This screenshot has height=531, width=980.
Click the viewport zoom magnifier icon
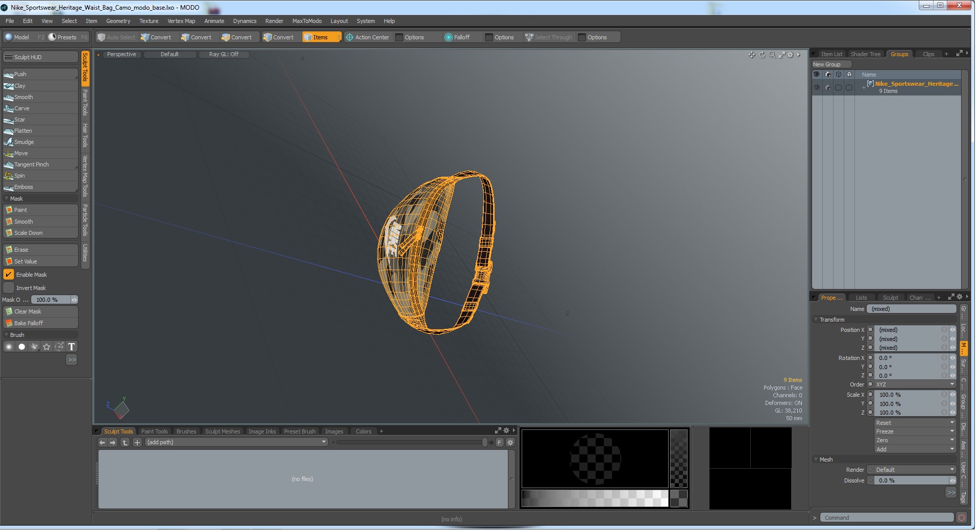tap(772, 55)
